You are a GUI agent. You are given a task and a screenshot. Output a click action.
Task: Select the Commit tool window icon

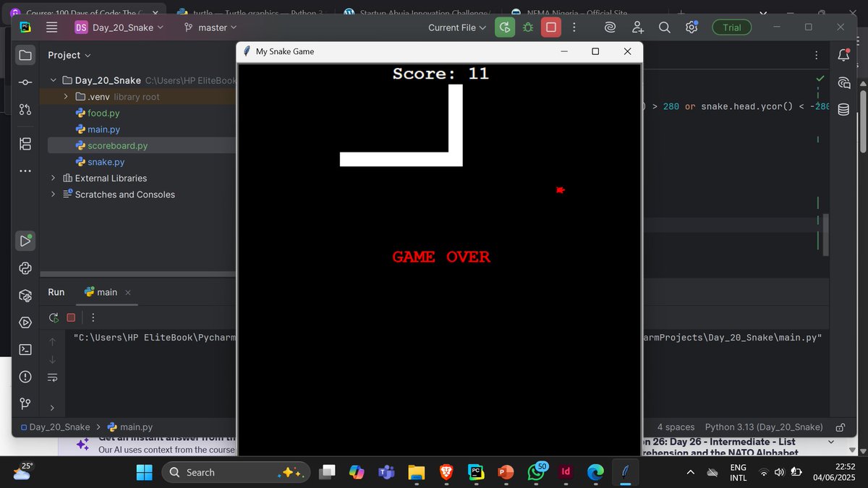[x=25, y=82]
